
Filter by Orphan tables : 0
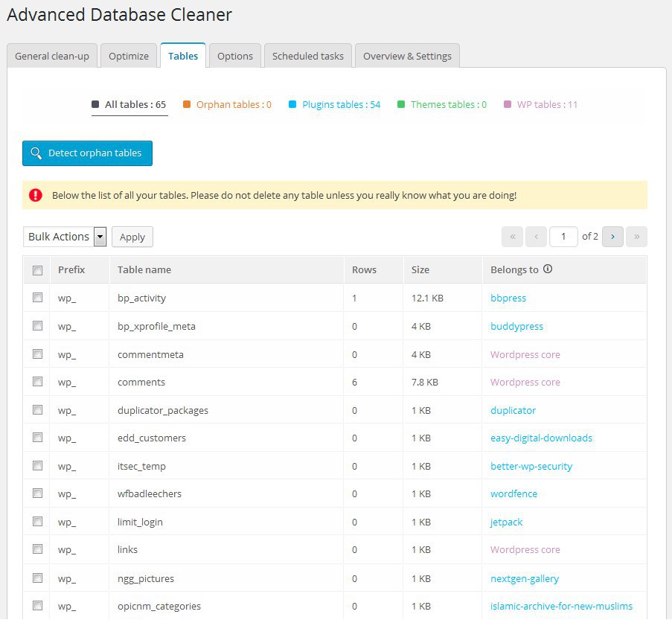click(x=228, y=105)
